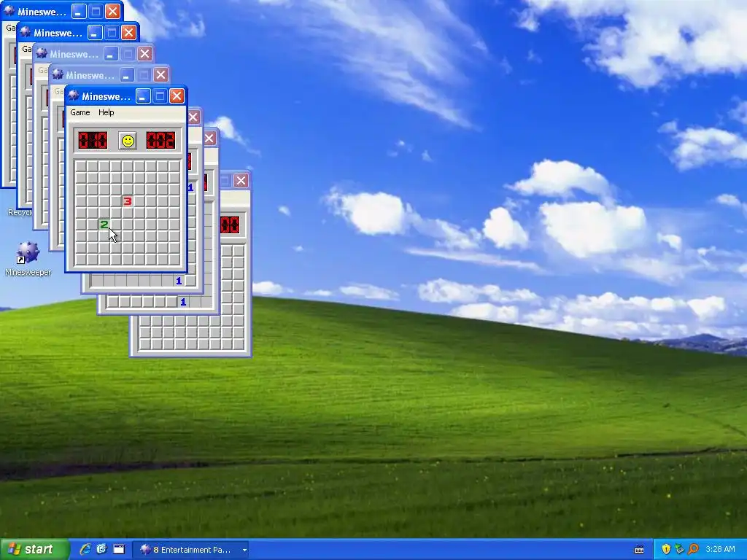Viewport: 747px width, 560px height.
Task: Click the front board's bottom-right corner cell
Action: coord(174,260)
